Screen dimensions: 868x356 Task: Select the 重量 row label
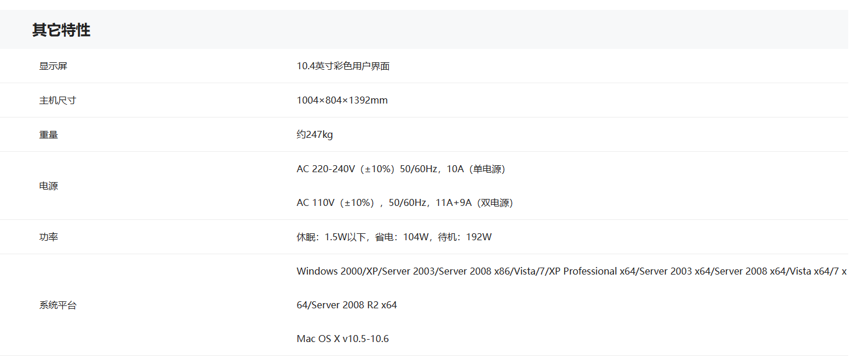pyautogui.click(x=48, y=135)
